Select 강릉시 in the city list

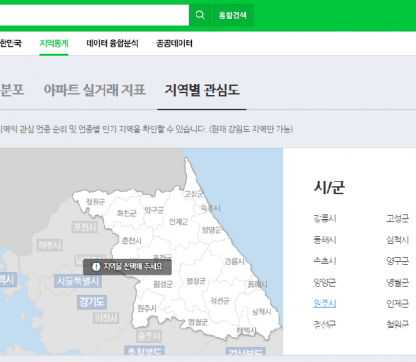click(x=325, y=219)
